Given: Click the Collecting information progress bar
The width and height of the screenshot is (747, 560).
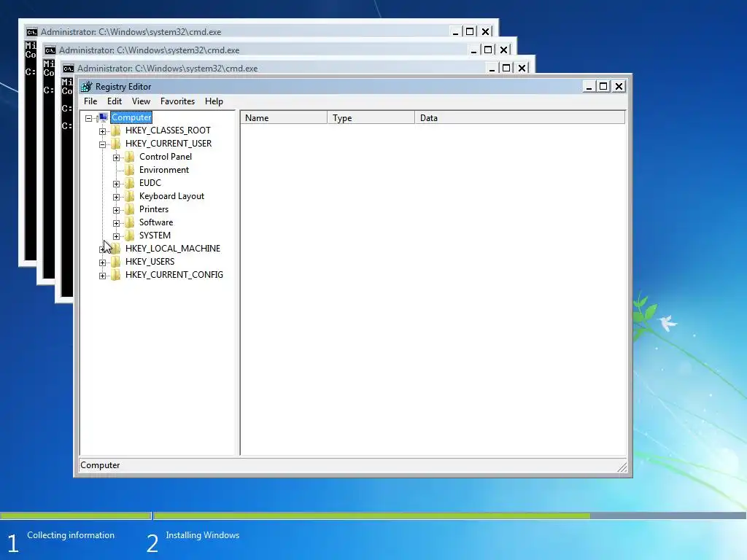Looking at the screenshot, I should click(75, 516).
